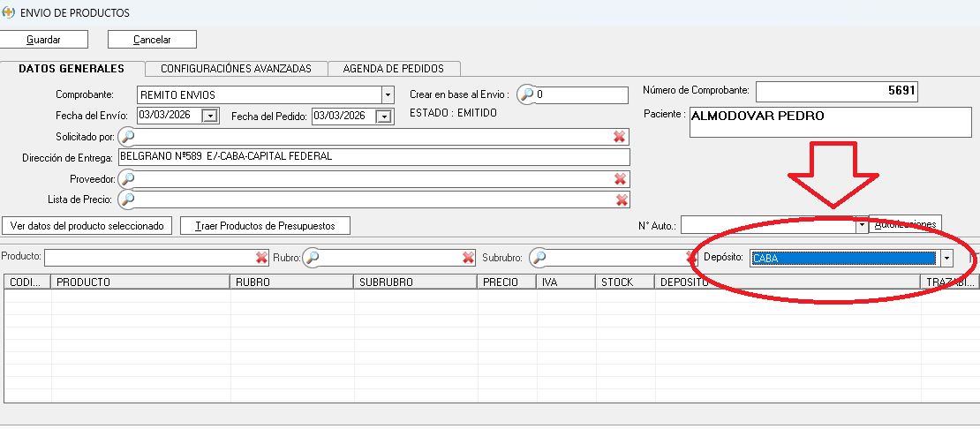Image resolution: width=980 pixels, height=429 pixels.
Task: Click the Rubro search magnifier icon
Action: [312, 258]
